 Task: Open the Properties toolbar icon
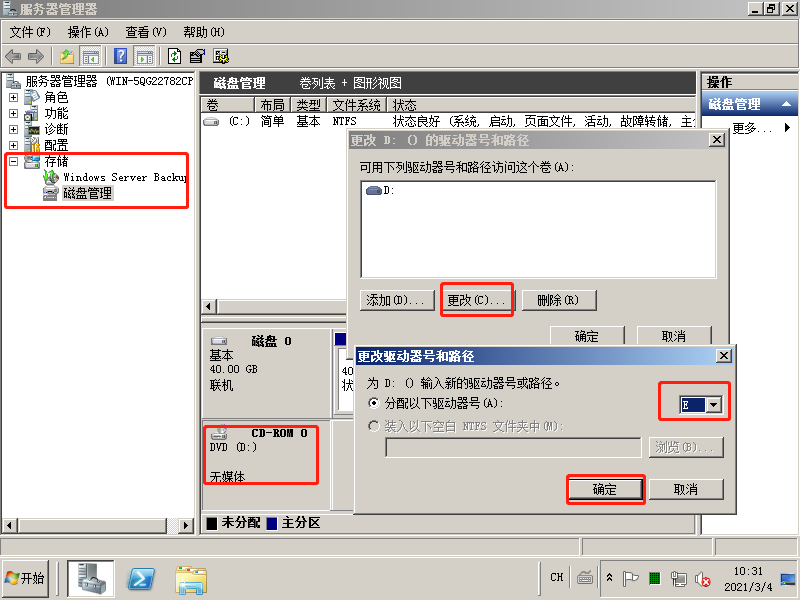(x=197, y=56)
